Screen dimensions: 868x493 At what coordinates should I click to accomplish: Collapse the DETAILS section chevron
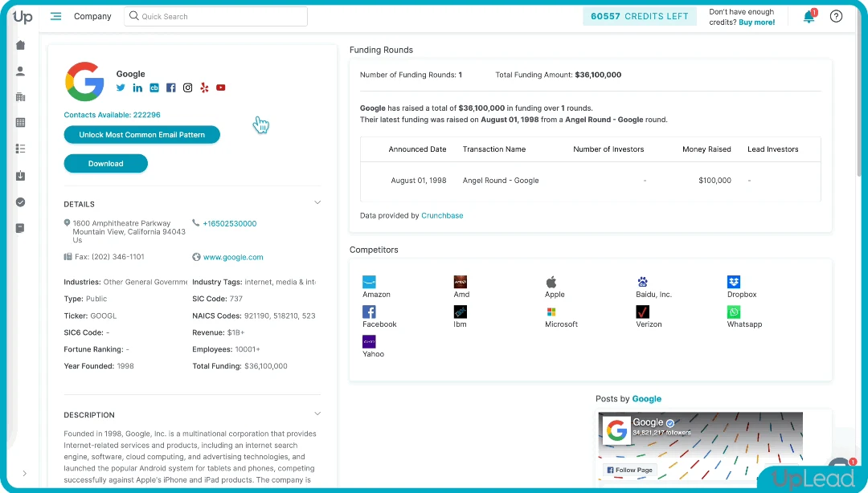click(x=317, y=202)
